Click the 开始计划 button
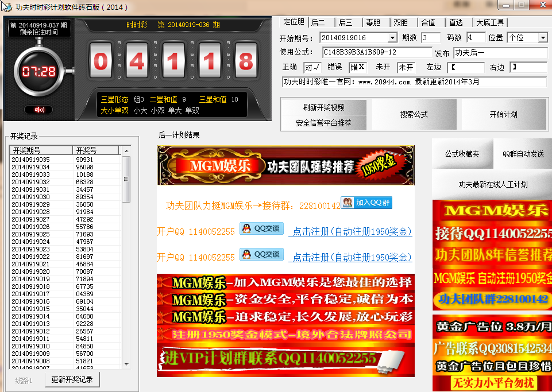The height and width of the screenshot is (392, 552). pyautogui.click(x=503, y=114)
